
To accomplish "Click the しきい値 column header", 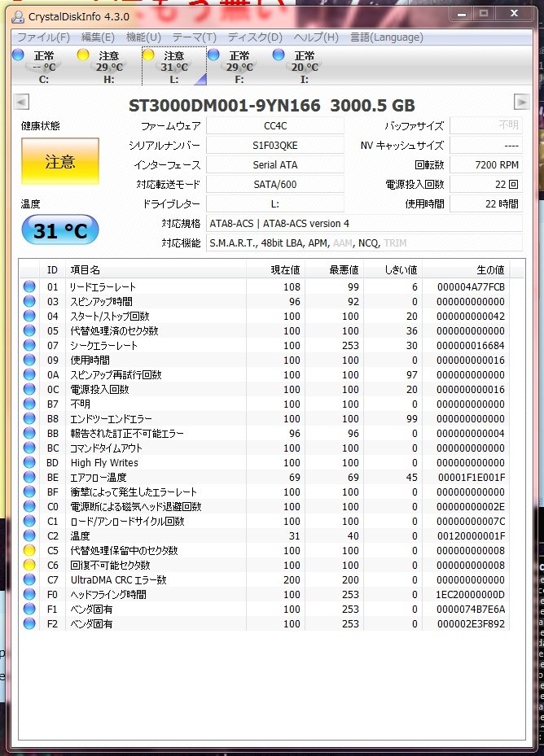I will coord(393,270).
